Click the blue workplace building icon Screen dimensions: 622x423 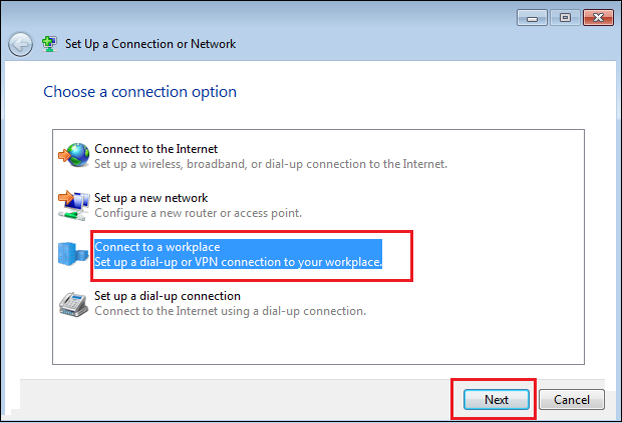(x=73, y=254)
